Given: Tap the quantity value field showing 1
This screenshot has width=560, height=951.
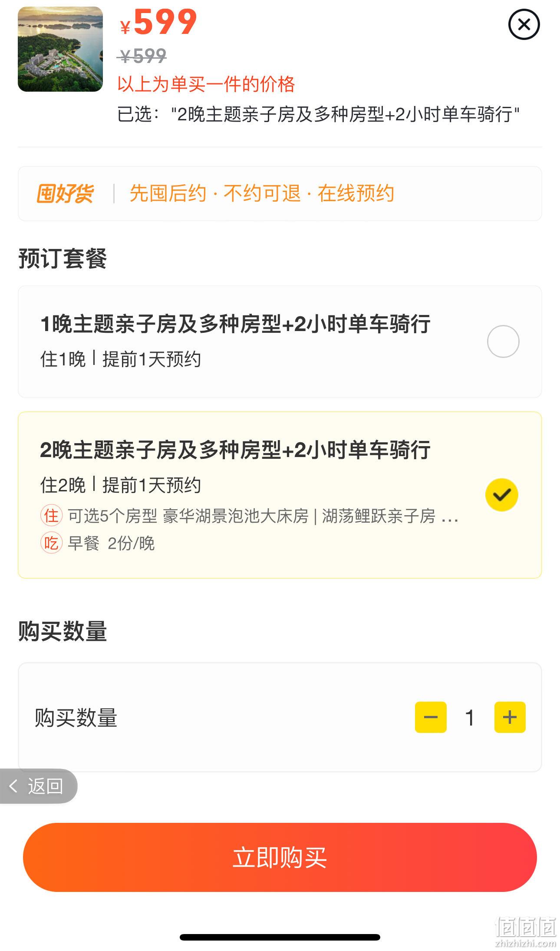Looking at the screenshot, I should [x=470, y=718].
